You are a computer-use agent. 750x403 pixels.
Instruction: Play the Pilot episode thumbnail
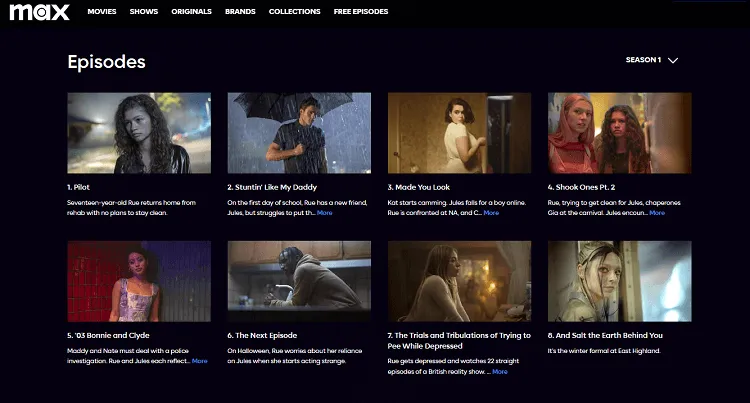139,133
